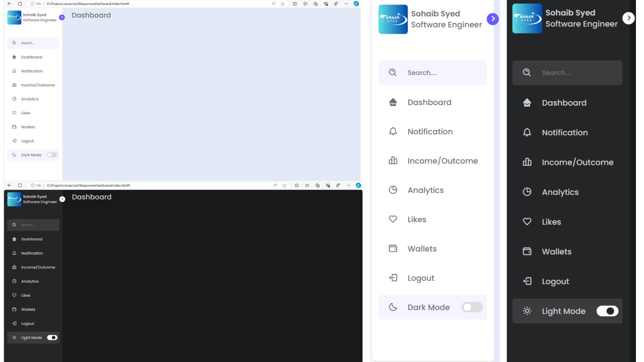Image resolution: width=644 pixels, height=362 pixels.
Task: Open Wallets using its wallet icon
Action: pos(392,248)
